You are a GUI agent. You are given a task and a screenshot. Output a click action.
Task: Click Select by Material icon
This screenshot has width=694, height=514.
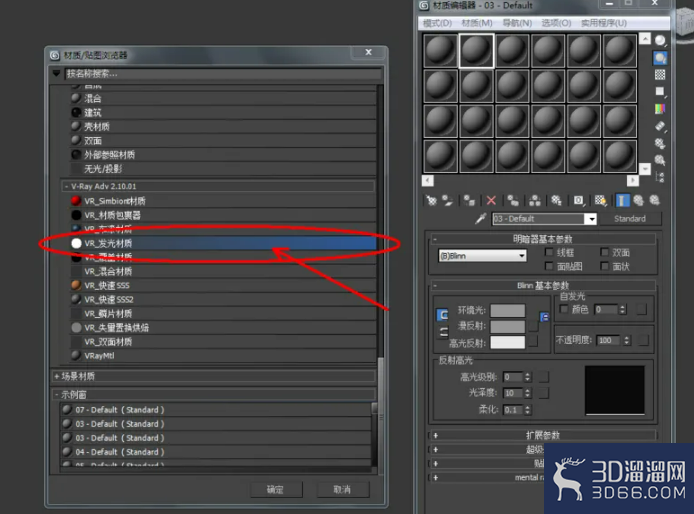[x=660, y=160]
